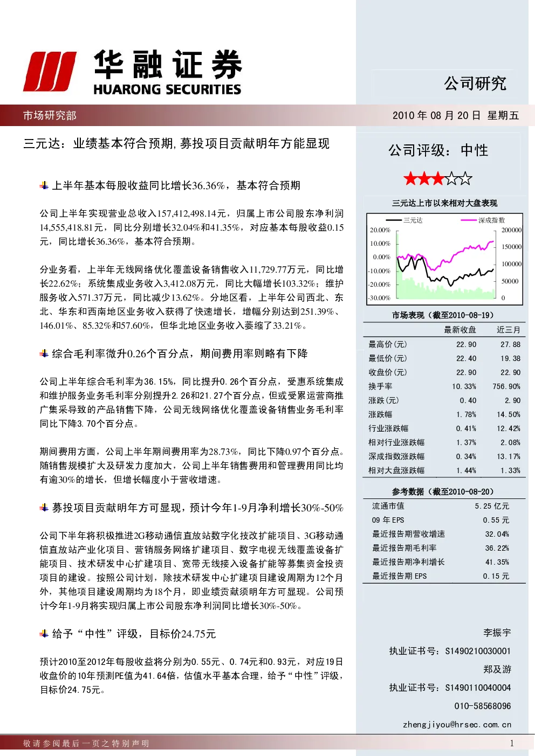Screen dimensions: 535x756
Task: Click 市场表现（截至2010-08-19）table heading
Action: point(443,315)
